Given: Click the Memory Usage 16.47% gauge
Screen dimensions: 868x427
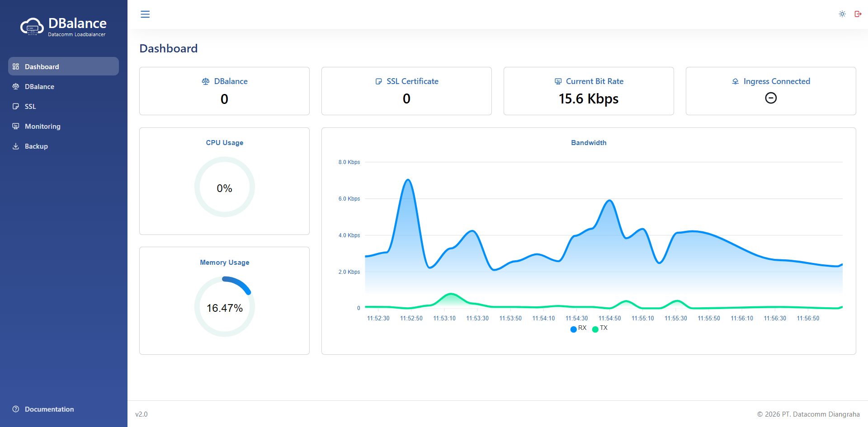Looking at the screenshot, I should [225, 307].
